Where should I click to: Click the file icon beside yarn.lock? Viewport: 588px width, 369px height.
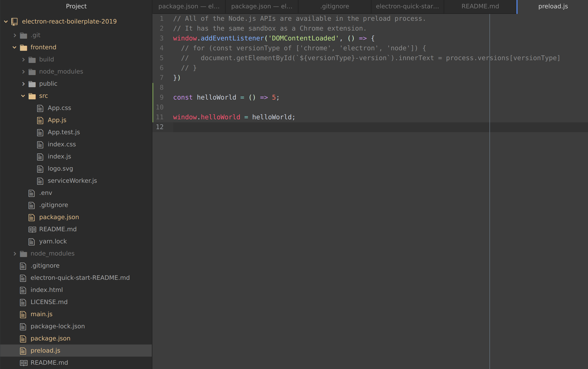click(32, 242)
